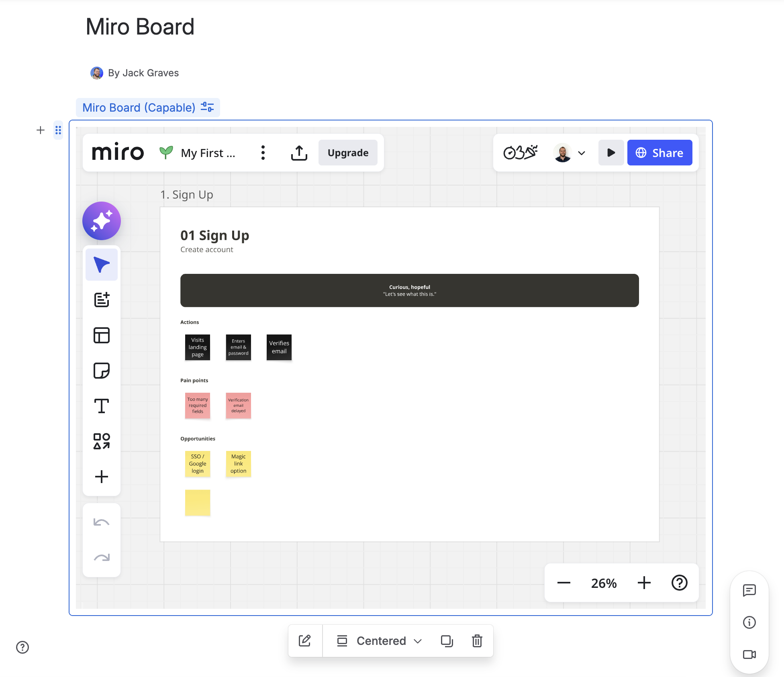
Task: Open Miro AI sparkle assistant
Action: (102, 221)
